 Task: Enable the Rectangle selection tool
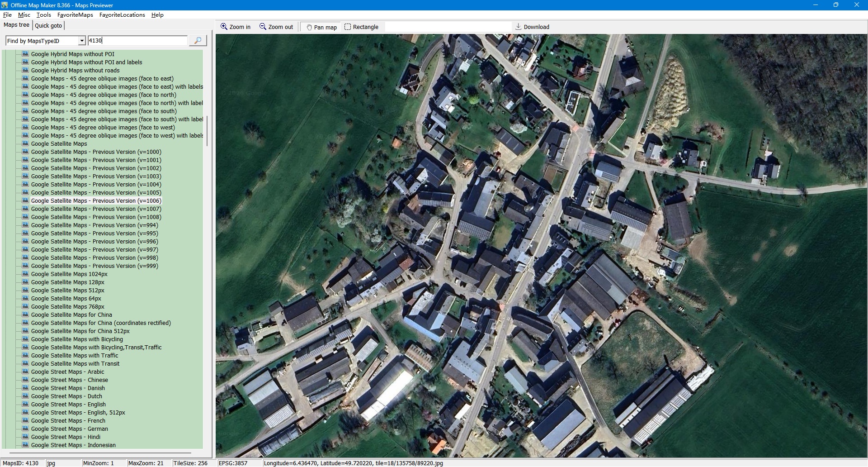click(361, 27)
